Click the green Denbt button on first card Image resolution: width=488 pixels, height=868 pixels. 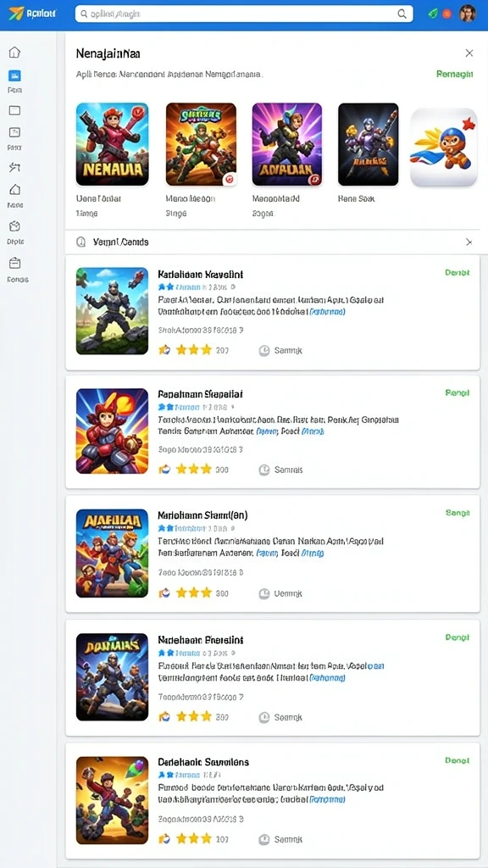pyautogui.click(x=457, y=272)
